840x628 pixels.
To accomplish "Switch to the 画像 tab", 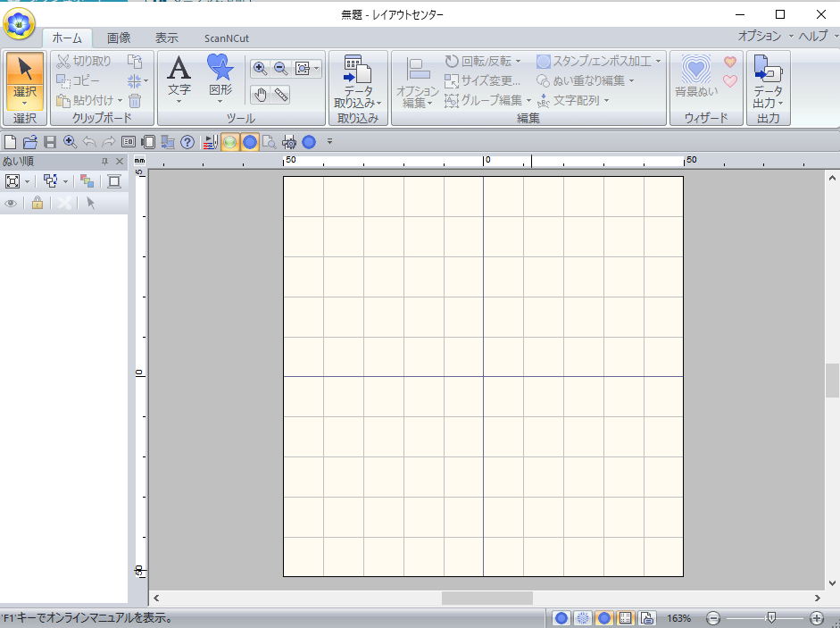I will pyautogui.click(x=119, y=38).
